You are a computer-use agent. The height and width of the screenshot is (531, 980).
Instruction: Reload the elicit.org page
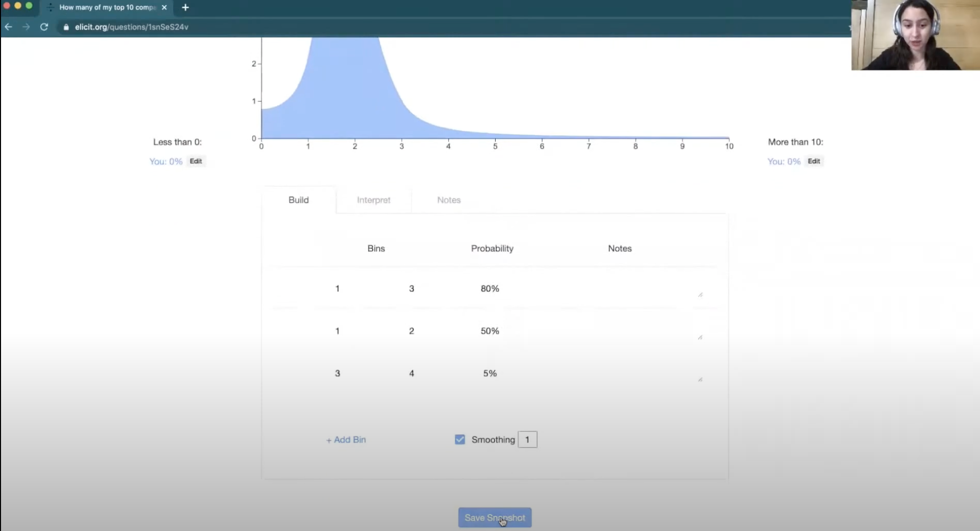(x=44, y=27)
